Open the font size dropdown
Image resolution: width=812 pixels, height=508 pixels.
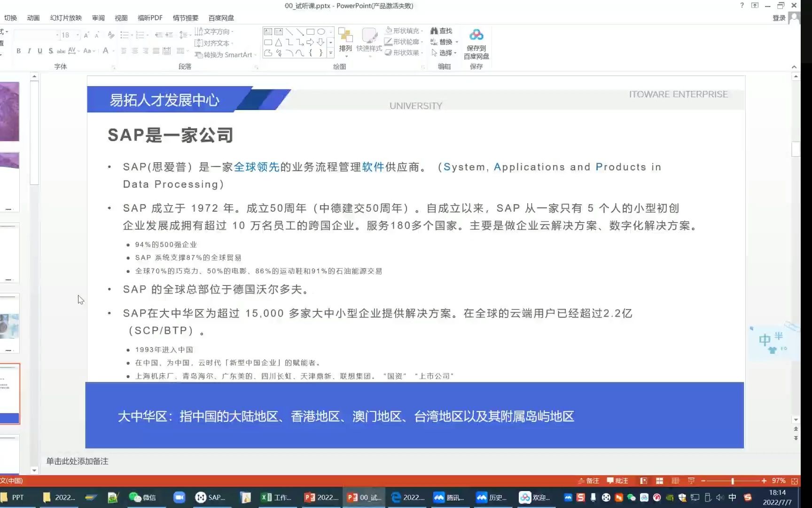pyautogui.click(x=77, y=35)
